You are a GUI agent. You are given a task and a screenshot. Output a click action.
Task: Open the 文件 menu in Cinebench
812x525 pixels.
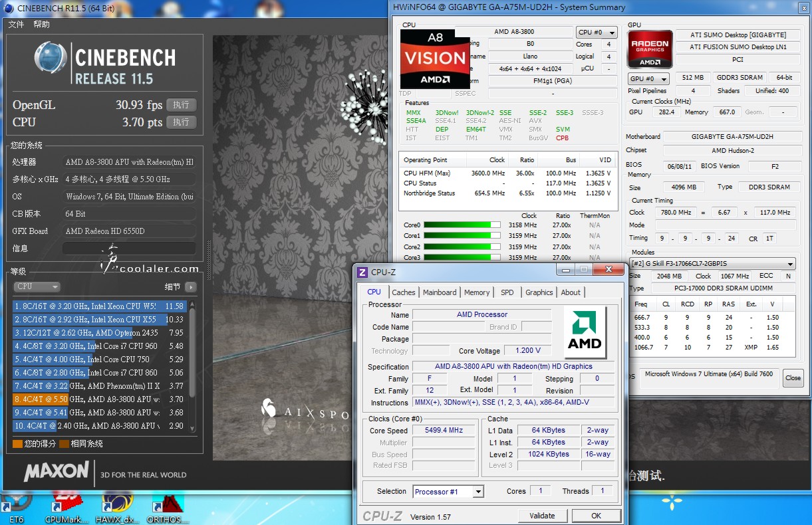[x=16, y=25]
